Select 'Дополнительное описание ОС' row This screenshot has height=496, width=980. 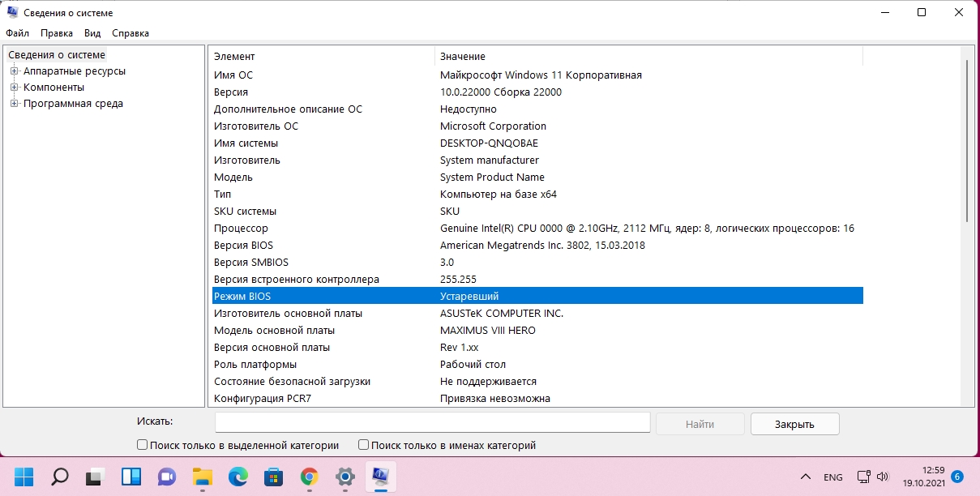(537, 109)
